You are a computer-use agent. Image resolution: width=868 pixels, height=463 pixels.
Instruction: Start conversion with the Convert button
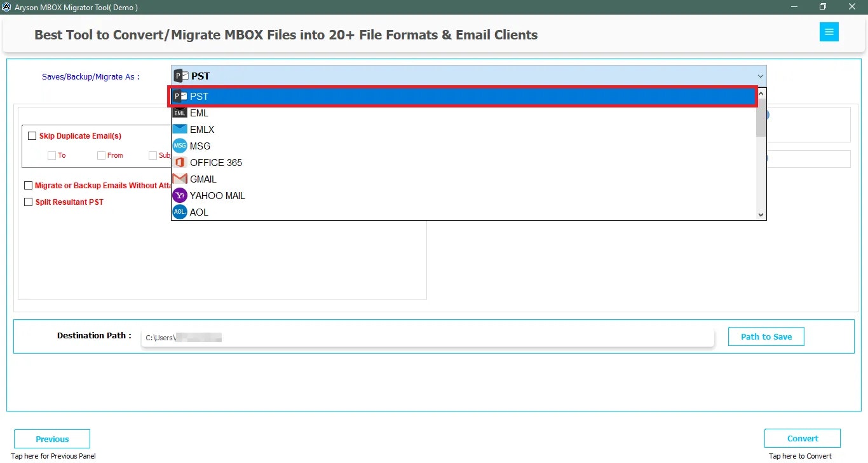tap(803, 438)
